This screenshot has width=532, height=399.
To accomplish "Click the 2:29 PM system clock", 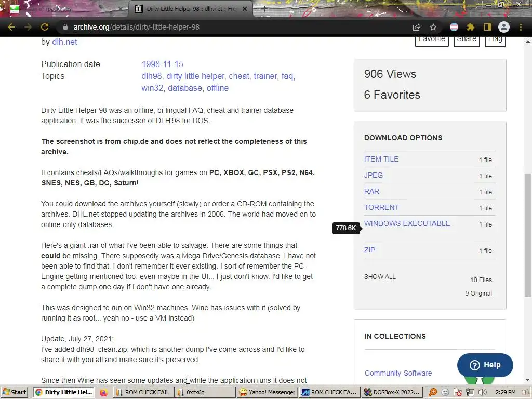I will (x=505, y=392).
